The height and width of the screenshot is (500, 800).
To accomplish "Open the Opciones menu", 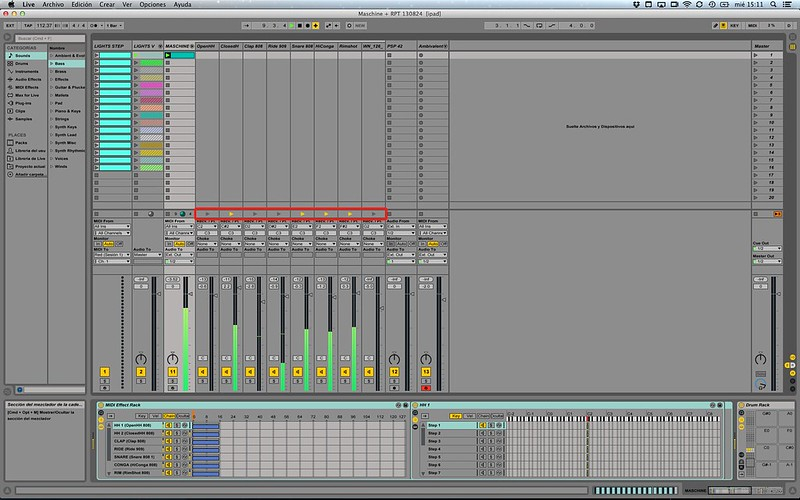I will pyautogui.click(x=152, y=5).
